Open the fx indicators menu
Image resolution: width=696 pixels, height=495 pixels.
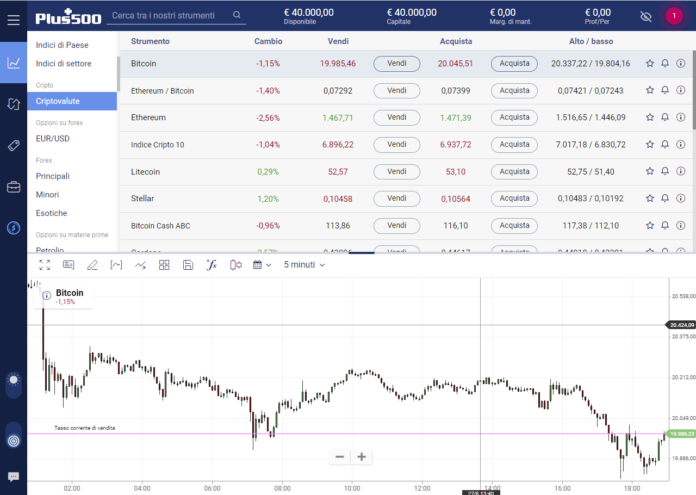click(x=212, y=265)
